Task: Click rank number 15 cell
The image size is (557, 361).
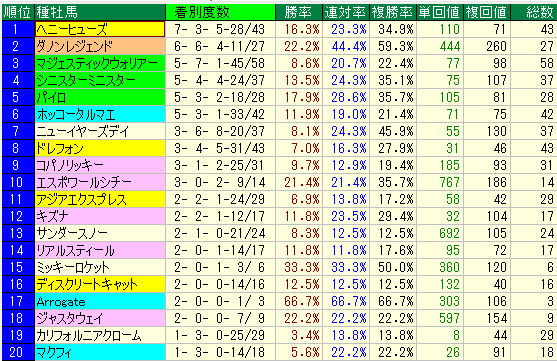Action: tap(18, 267)
